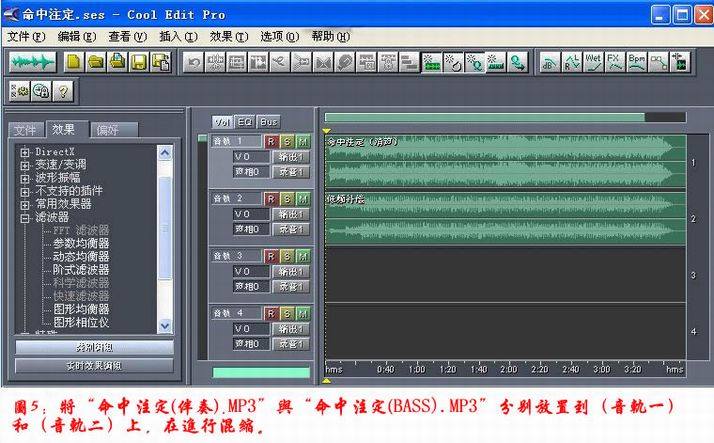Expand the DirectX tree node
This screenshot has width=714, height=443.
click(x=25, y=152)
